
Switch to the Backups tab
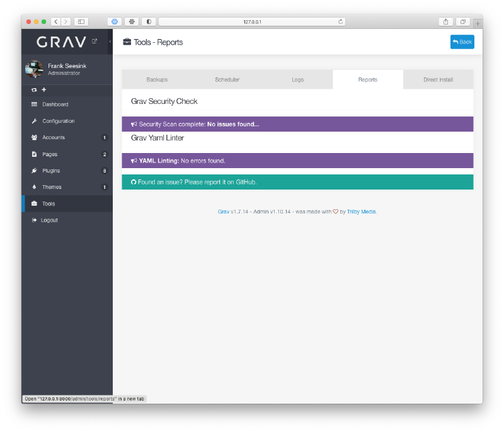click(156, 79)
